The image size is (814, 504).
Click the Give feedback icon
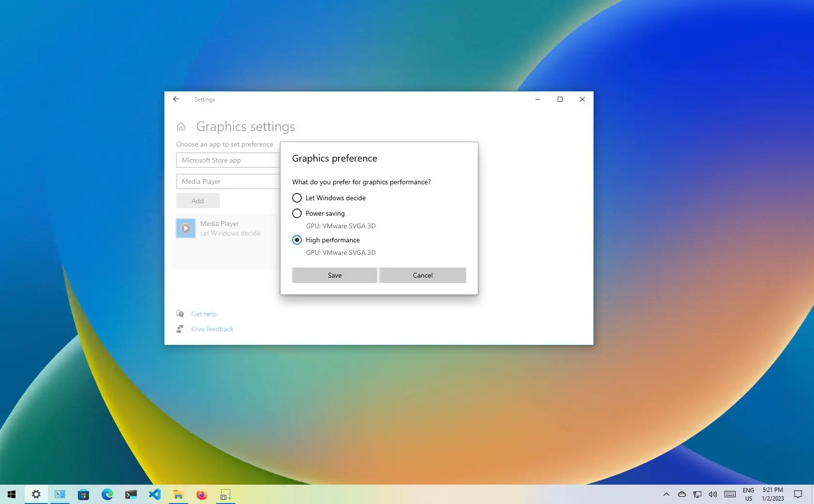pyautogui.click(x=180, y=328)
